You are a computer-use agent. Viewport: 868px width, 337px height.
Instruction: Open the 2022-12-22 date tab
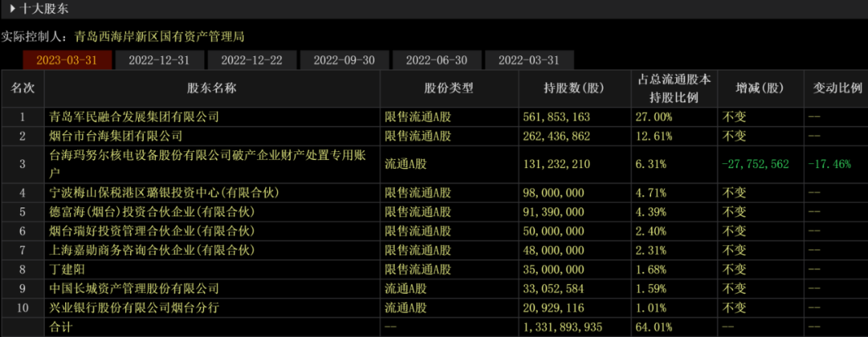point(252,60)
